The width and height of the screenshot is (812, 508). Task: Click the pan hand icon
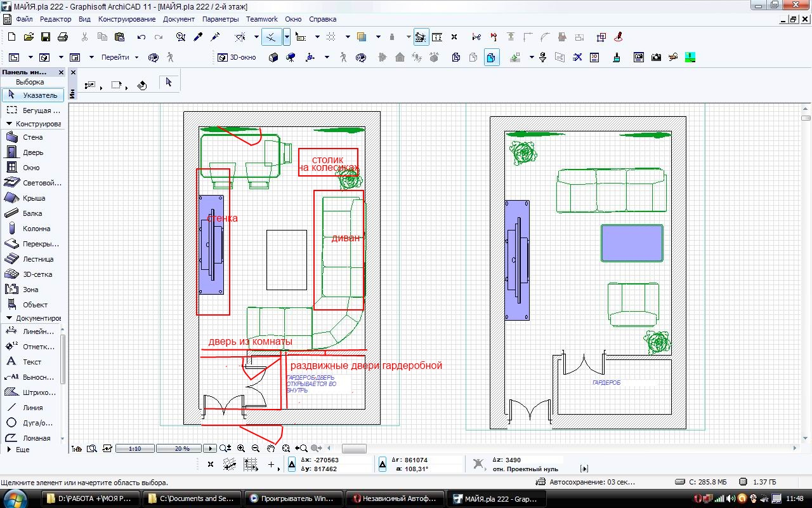coord(271,448)
